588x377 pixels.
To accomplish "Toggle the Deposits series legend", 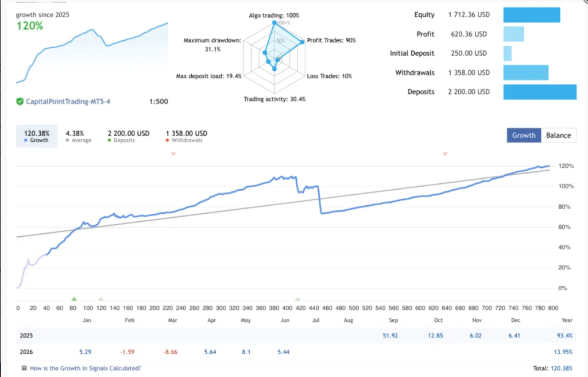I will coord(128,136).
